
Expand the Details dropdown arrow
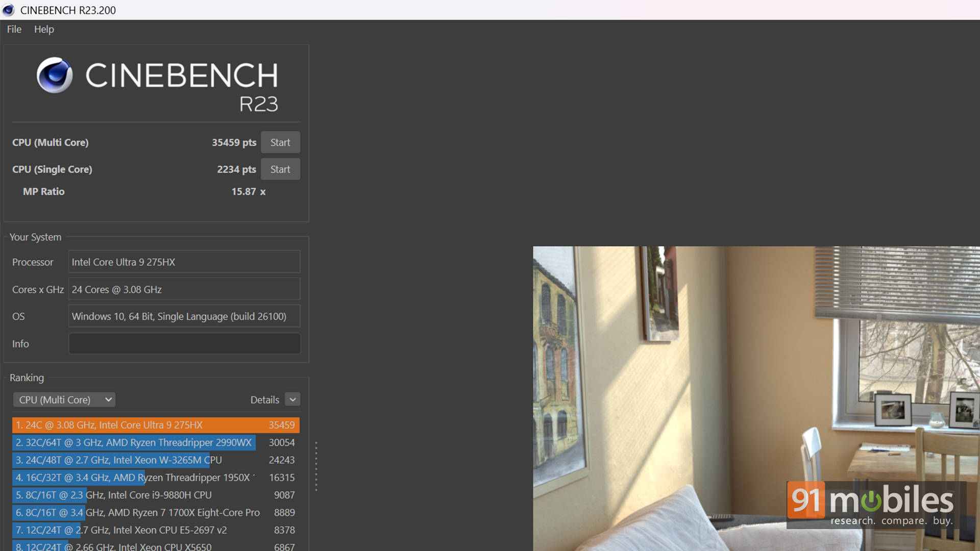292,399
